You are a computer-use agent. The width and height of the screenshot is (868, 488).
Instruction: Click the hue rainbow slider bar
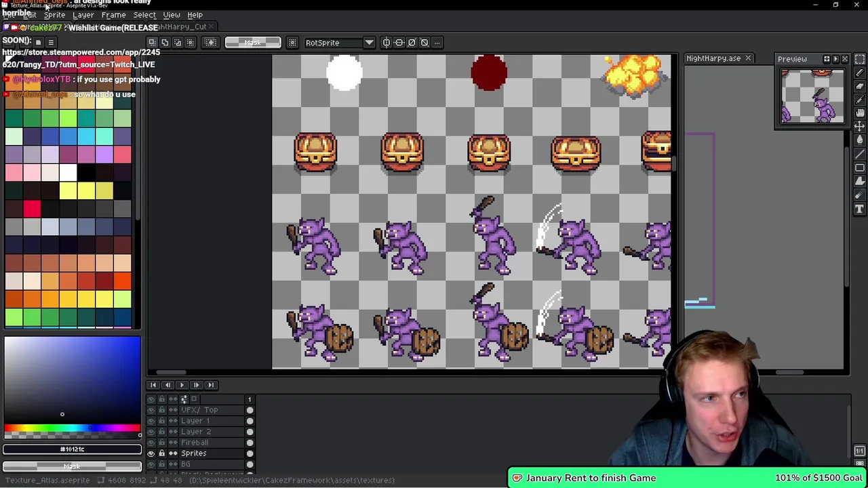coord(72,428)
